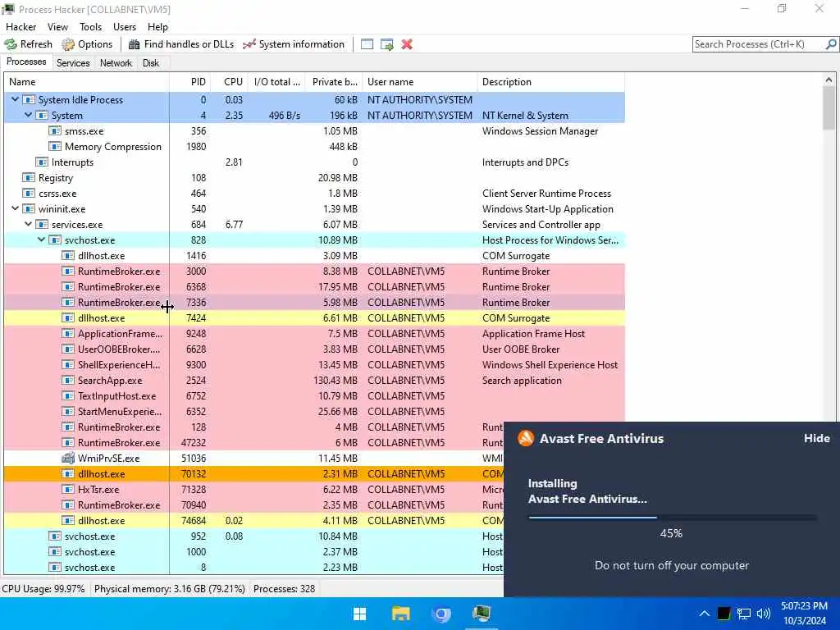Select svchost.exe with PID 952

tap(254, 536)
